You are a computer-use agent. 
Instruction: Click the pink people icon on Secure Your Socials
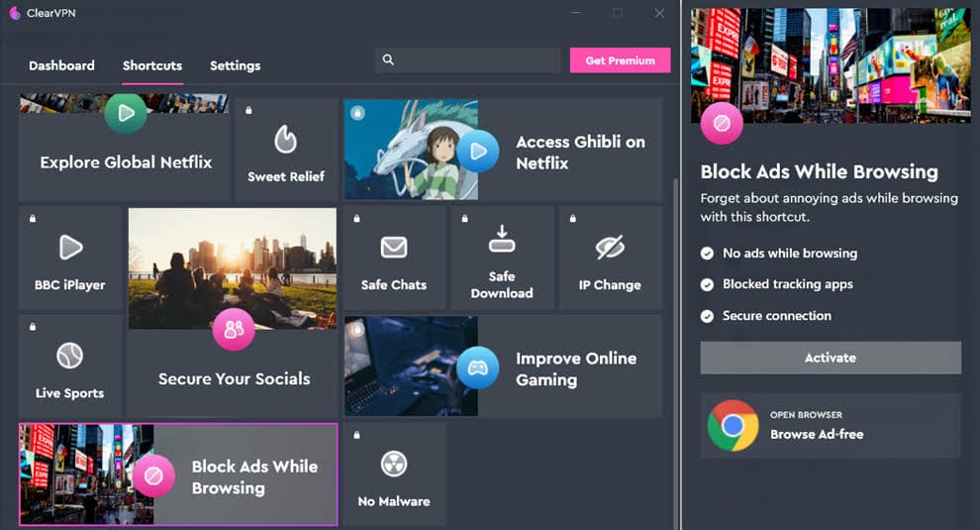pos(234,329)
